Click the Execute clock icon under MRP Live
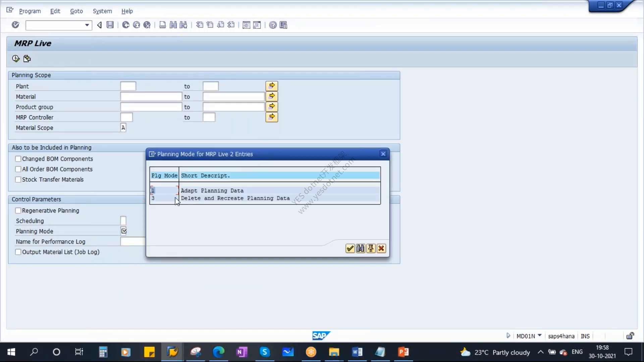Viewport: 644px width, 362px height. (16, 59)
